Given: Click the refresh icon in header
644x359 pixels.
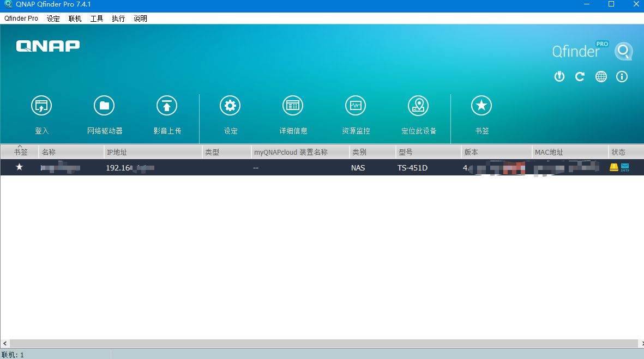Looking at the screenshot, I should pyautogui.click(x=580, y=77).
